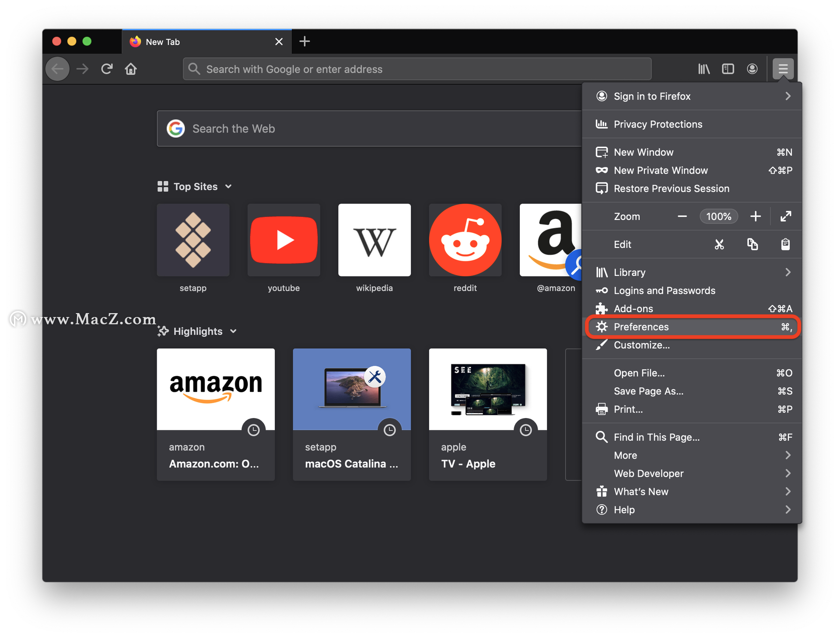Screen dimensions: 840x638
Task: Expand the Library submenu
Action: click(692, 272)
